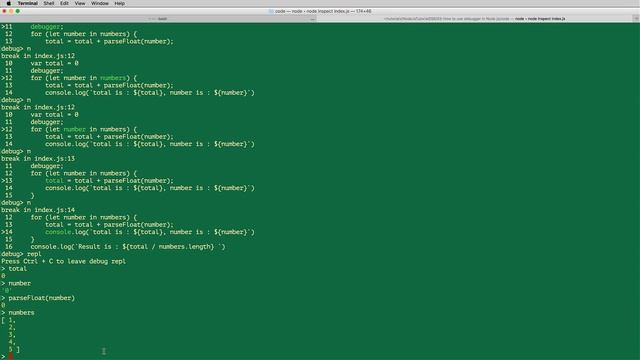
Task: Click the folder proxy icon in title bar
Action: point(271,11)
